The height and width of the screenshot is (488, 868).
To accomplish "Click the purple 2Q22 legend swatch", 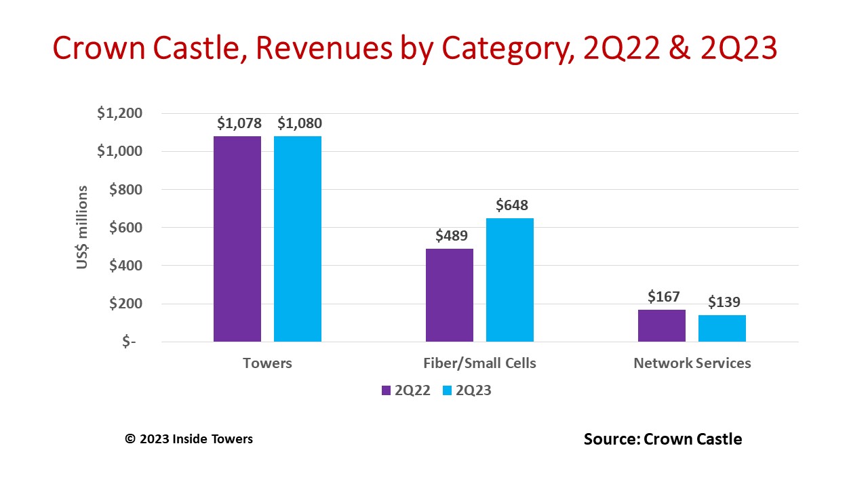I will (386, 390).
